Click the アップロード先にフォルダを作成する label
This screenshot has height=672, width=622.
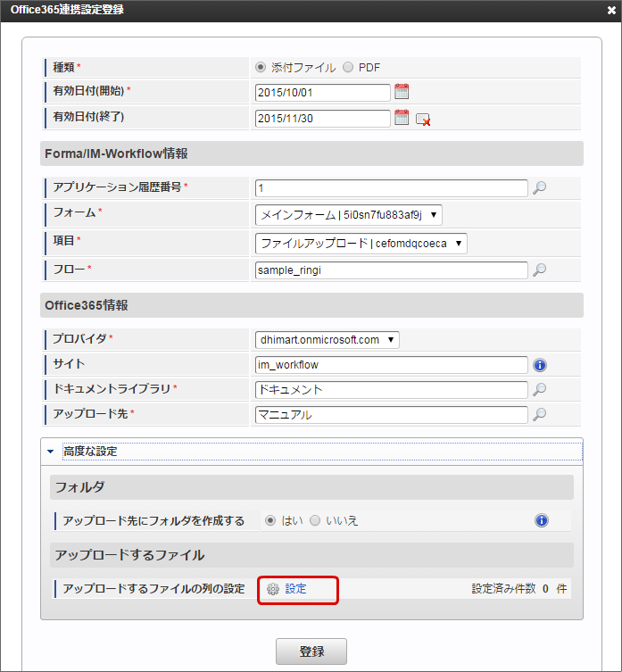click(x=153, y=520)
